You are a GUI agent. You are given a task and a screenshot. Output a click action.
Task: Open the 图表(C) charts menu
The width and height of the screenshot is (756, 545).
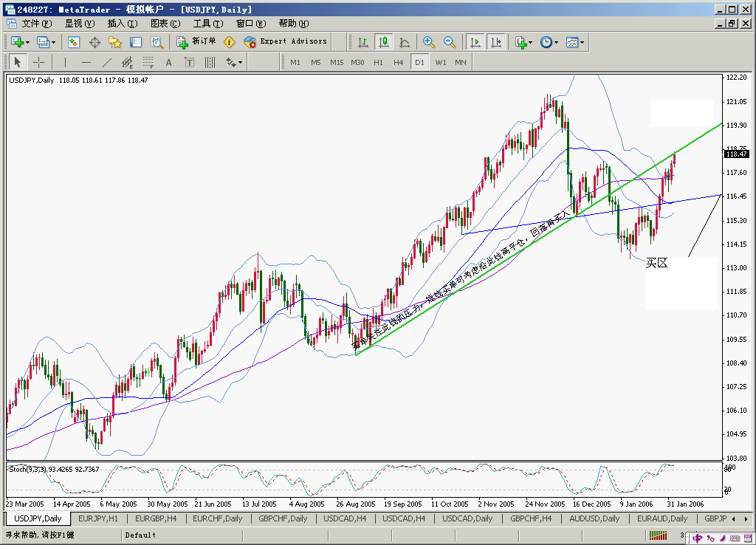[165, 23]
